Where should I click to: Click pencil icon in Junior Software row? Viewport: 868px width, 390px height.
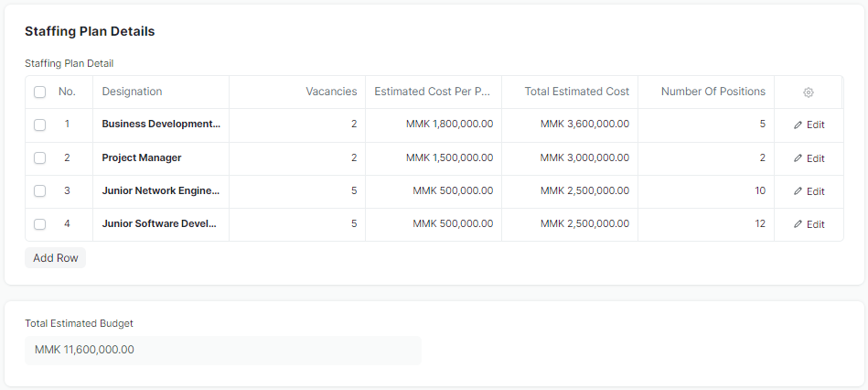(798, 224)
